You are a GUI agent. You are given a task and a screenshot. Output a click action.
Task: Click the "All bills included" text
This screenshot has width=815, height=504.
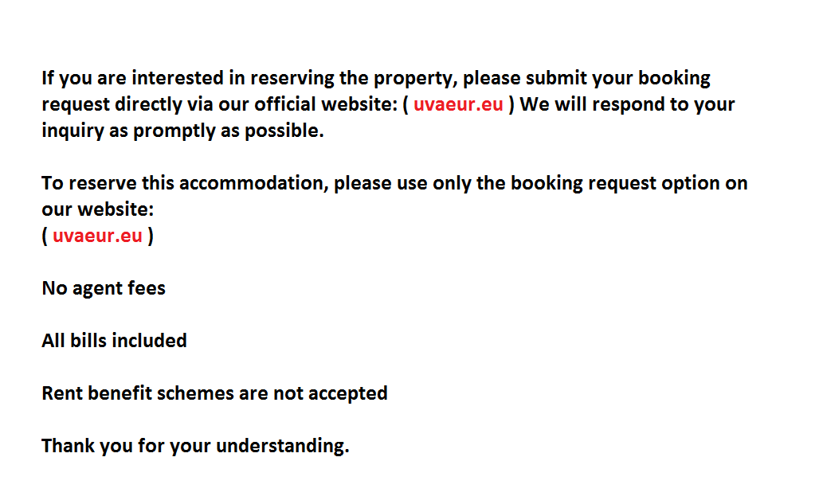pos(114,341)
